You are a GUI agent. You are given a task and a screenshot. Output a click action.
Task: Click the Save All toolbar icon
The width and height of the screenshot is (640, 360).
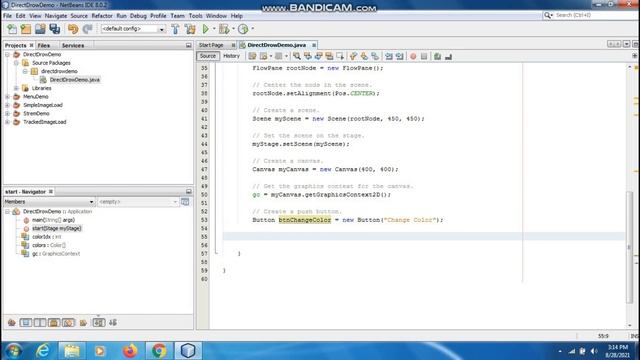55,29
